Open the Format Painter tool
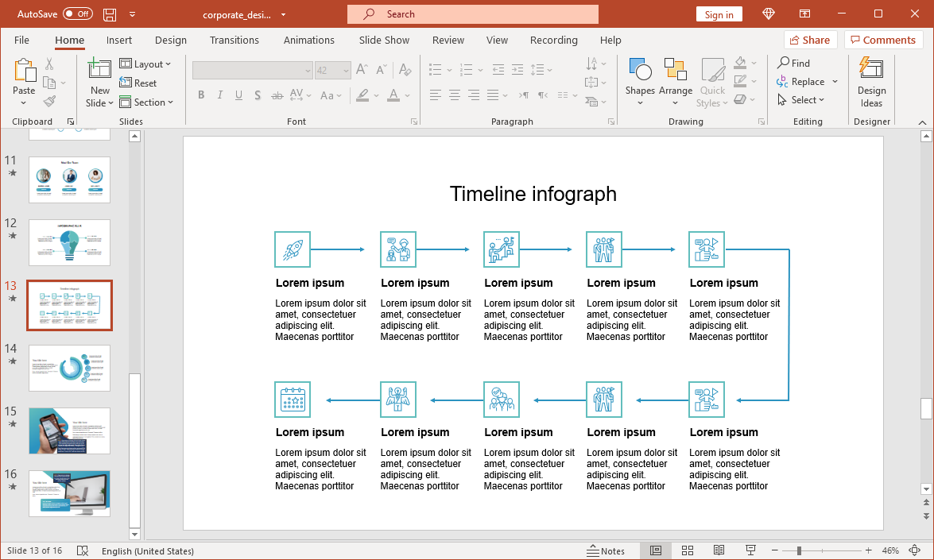 click(48, 99)
